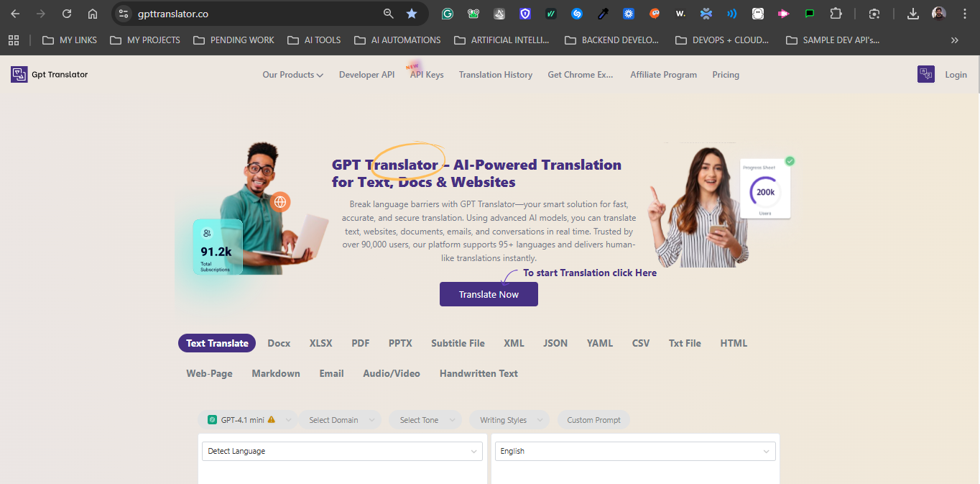This screenshot has height=484, width=980.
Task: Go back to the previous page
Action: pyautogui.click(x=15, y=14)
